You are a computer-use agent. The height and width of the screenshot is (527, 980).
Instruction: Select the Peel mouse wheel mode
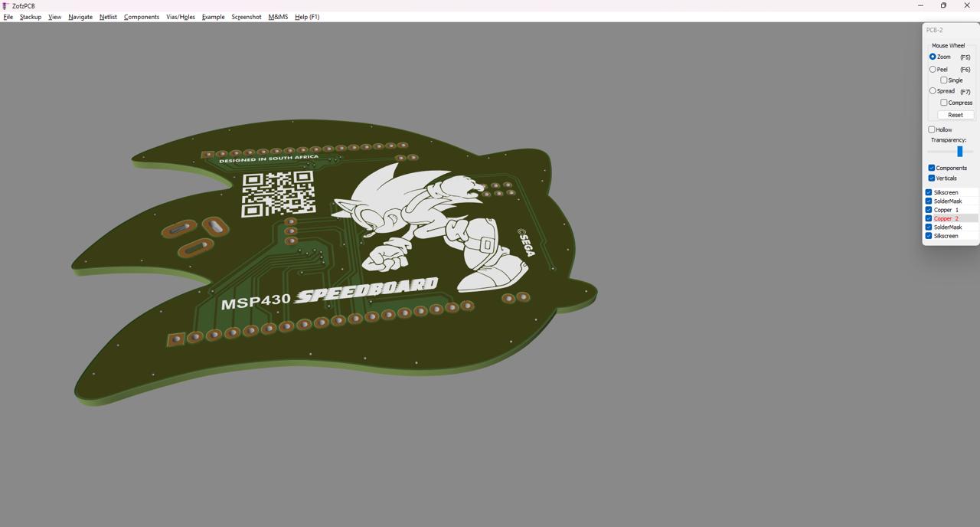933,70
